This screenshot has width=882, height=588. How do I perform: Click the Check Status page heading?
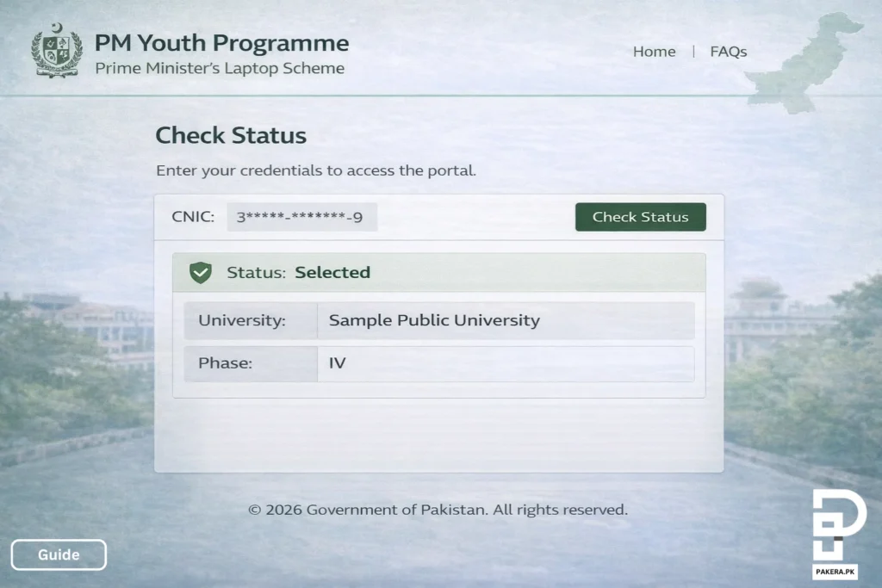point(231,135)
